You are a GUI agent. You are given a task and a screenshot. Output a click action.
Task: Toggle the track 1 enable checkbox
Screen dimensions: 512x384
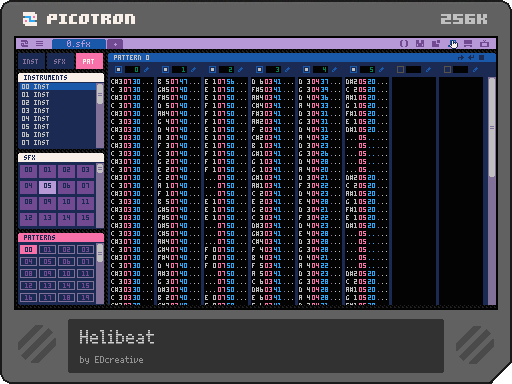[165, 70]
